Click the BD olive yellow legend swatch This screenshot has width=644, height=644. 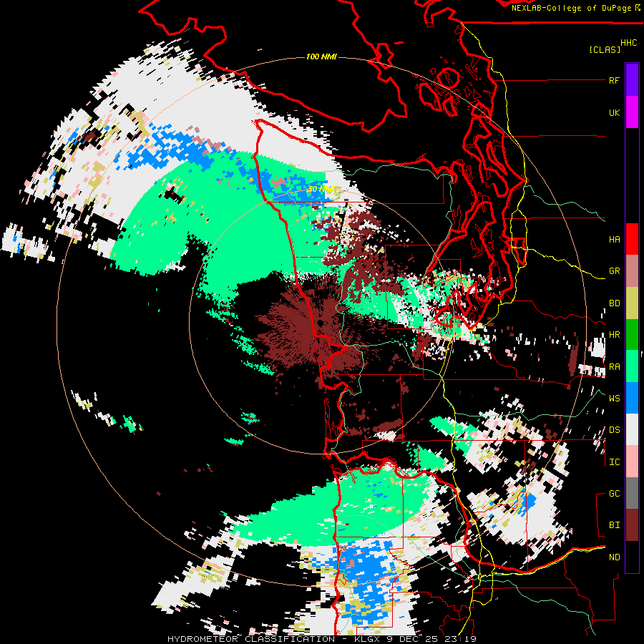point(632,303)
